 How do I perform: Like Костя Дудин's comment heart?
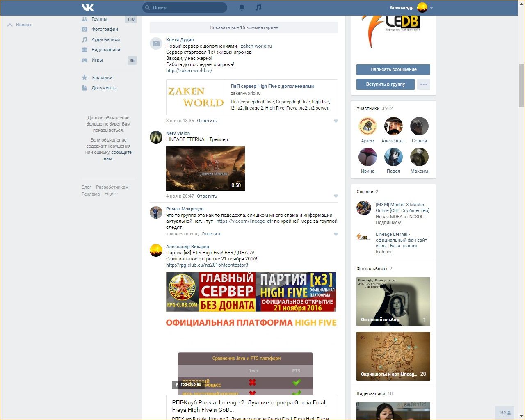pyautogui.click(x=336, y=121)
